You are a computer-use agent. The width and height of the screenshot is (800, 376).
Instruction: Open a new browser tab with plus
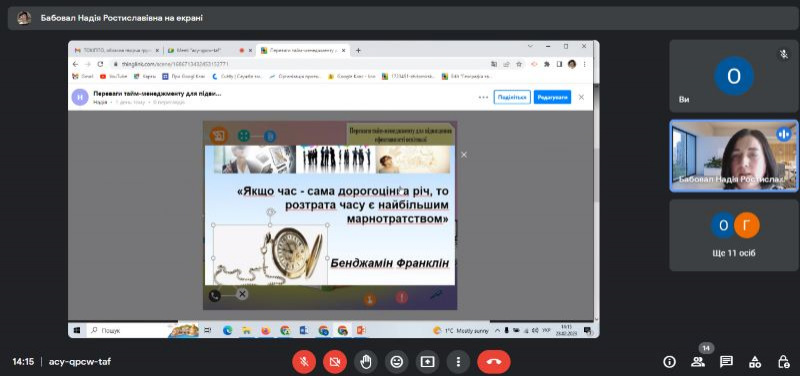click(x=358, y=51)
